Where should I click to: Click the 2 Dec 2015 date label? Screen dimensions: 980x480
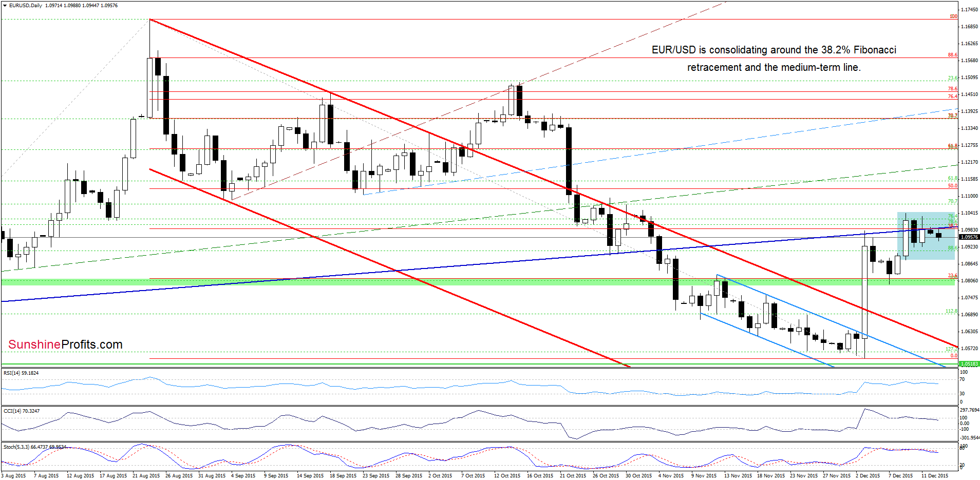868,476
